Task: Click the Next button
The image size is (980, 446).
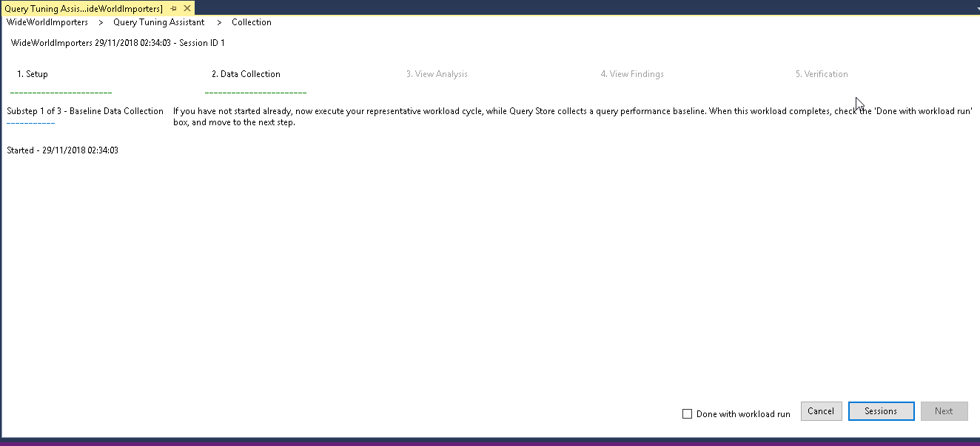Action: coord(944,411)
